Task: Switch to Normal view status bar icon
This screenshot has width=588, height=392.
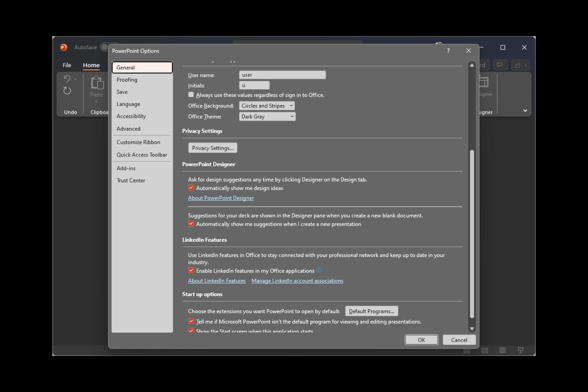Action: coord(467,350)
